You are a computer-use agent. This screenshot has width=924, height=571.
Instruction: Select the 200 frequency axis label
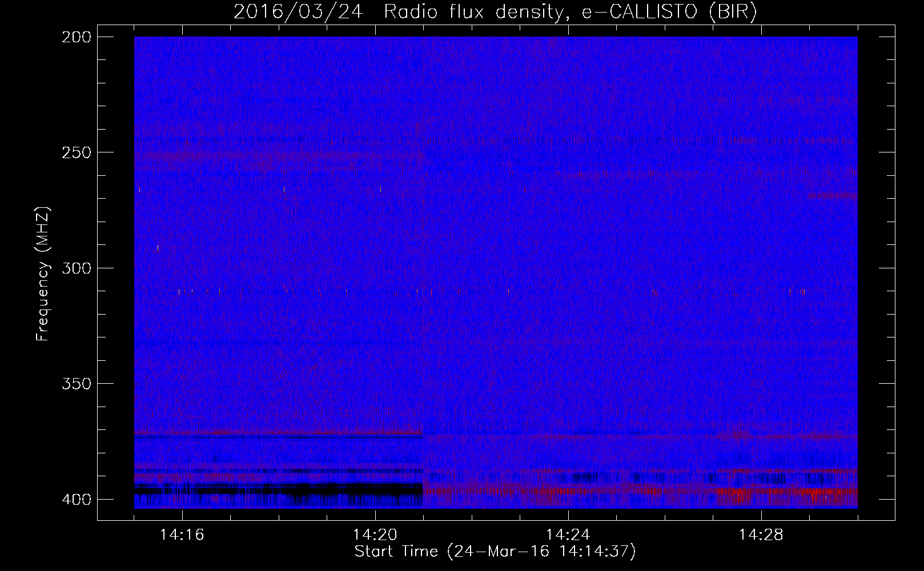pos(77,37)
